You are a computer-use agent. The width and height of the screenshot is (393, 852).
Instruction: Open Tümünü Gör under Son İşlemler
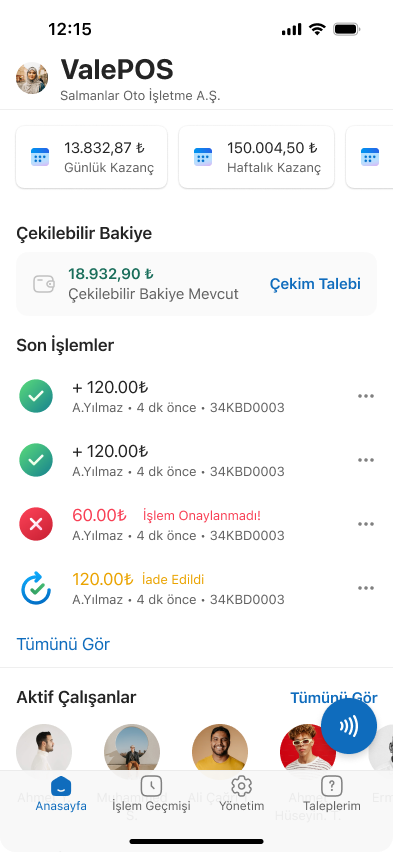point(63,644)
